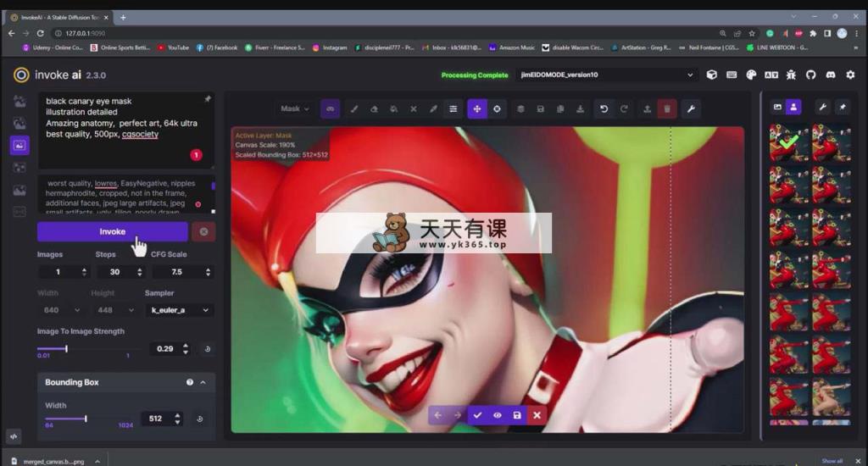Open keyboard hotkeys icon in header

(732, 75)
